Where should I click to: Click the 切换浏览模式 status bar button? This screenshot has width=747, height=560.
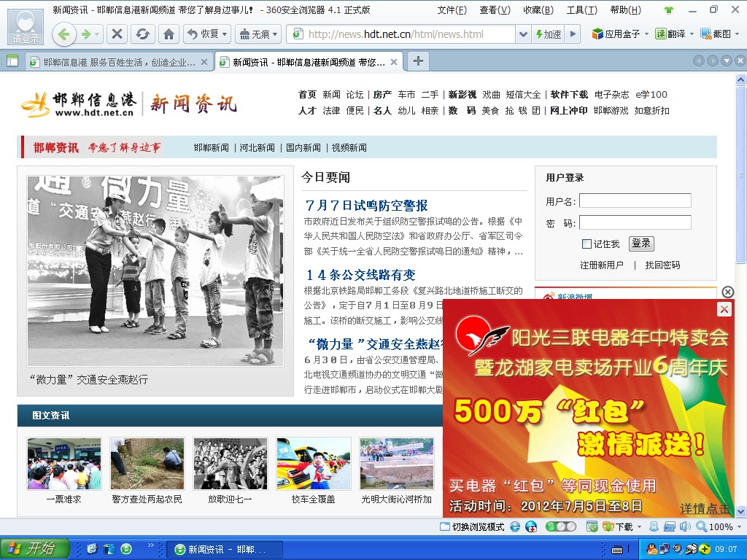pyautogui.click(x=472, y=526)
